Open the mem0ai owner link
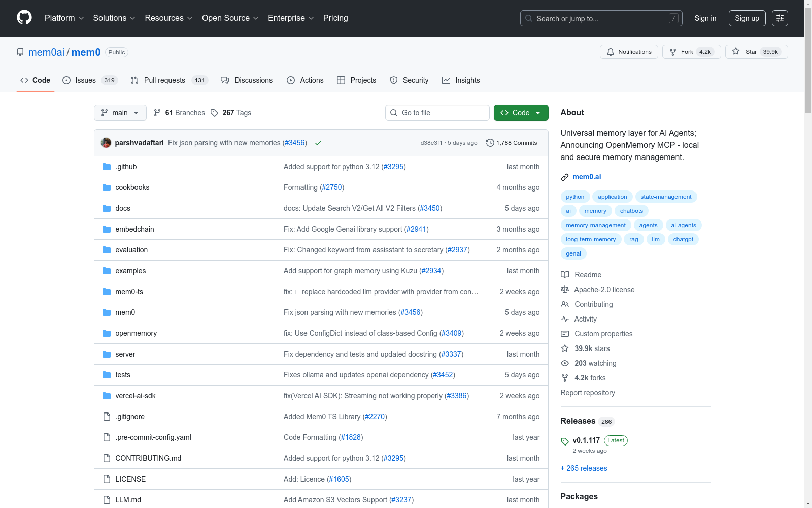812x508 pixels. pyautogui.click(x=46, y=52)
